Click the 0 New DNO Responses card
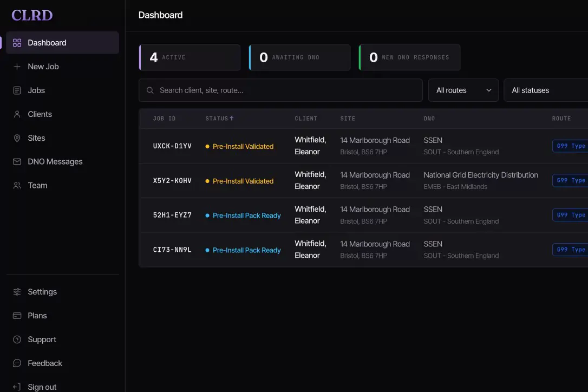Screen dimensions: 588x392 pos(409,57)
